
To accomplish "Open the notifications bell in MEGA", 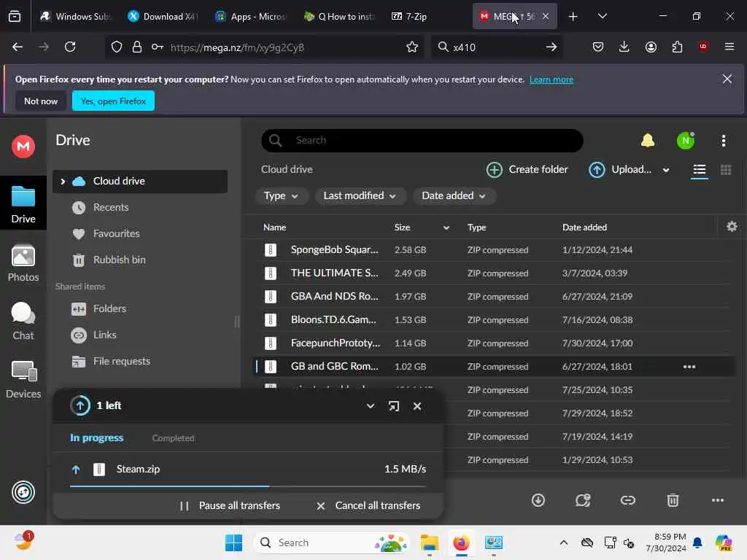I will (648, 141).
